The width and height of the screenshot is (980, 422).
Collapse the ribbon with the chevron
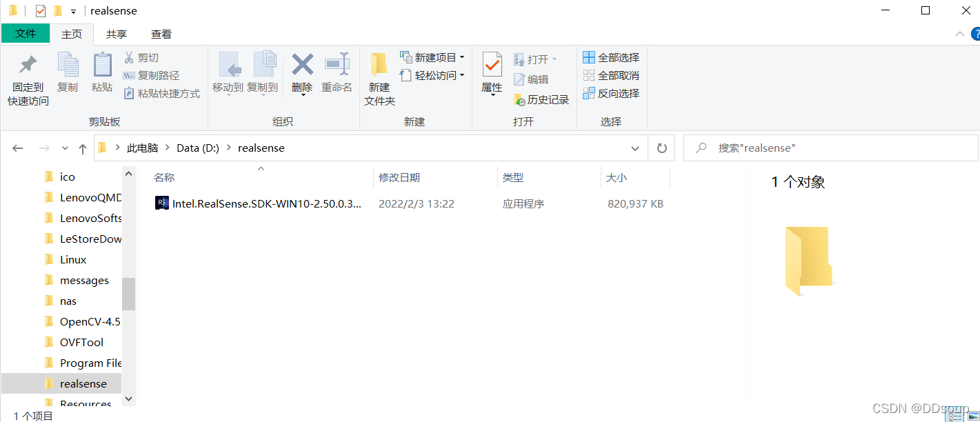coord(959,34)
